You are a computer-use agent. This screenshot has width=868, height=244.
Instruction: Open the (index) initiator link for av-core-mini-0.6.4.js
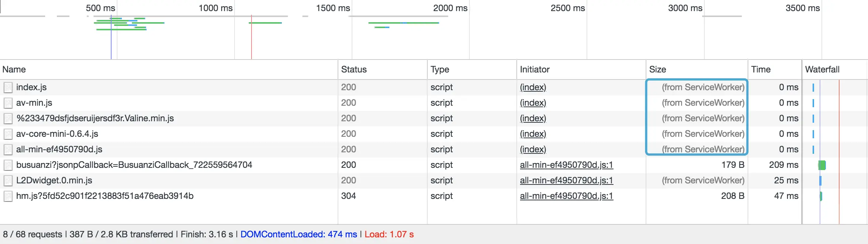(x=533, y=134)
